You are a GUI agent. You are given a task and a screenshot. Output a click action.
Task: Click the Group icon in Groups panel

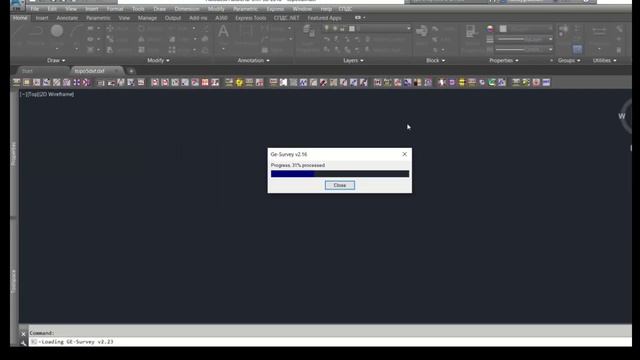[564, 29]
